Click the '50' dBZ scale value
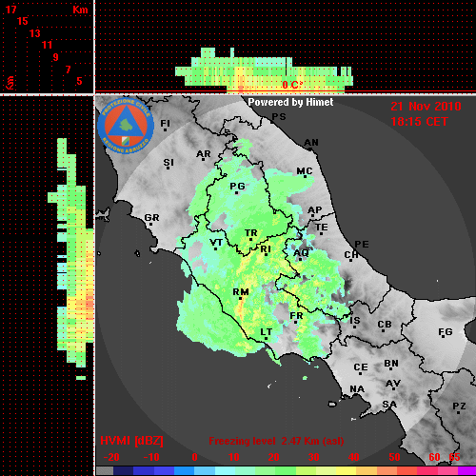This screenshot has width=476, height=476. (394, 457)
